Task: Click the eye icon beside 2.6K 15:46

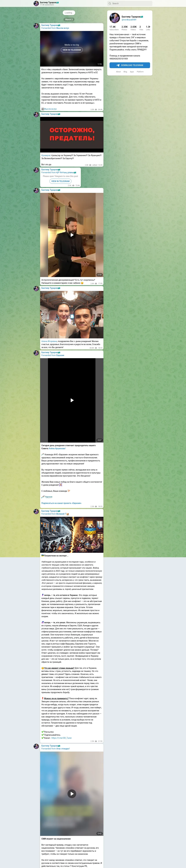Action: tap(73, 185)
